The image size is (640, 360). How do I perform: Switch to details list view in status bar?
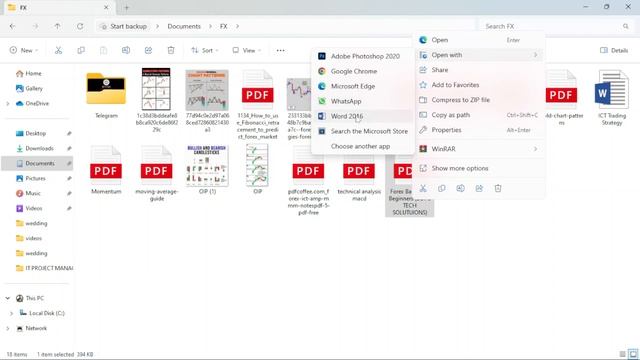[x=622, y=354]
